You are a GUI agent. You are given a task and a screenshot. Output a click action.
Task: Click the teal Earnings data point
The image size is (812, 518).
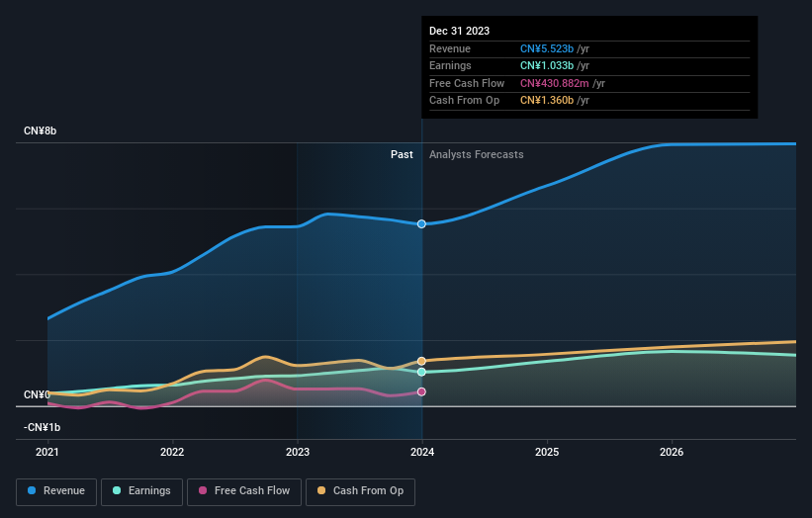[421, 372]
